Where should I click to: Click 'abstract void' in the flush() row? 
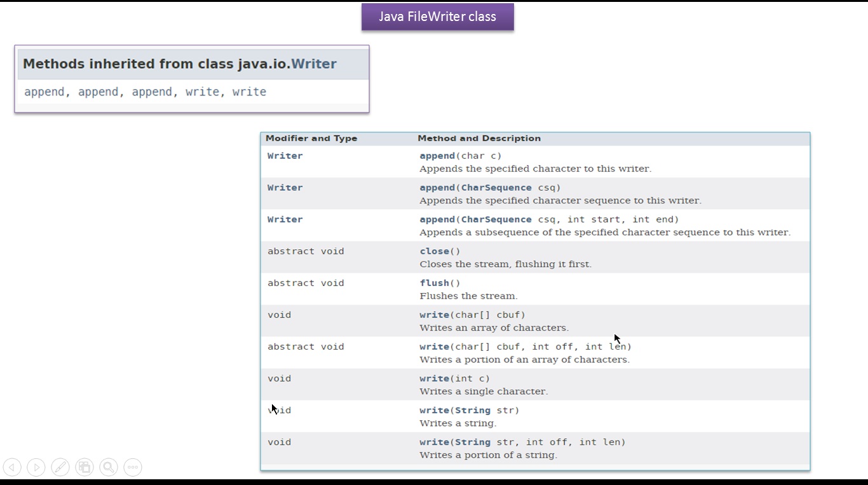[306, 283]
